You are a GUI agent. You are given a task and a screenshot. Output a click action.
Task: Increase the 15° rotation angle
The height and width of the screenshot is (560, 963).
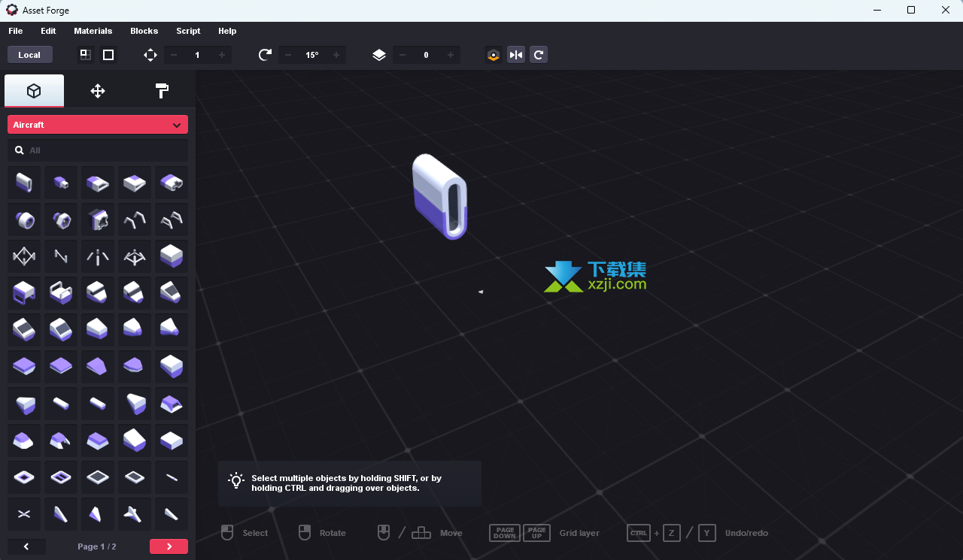[336, 55]
